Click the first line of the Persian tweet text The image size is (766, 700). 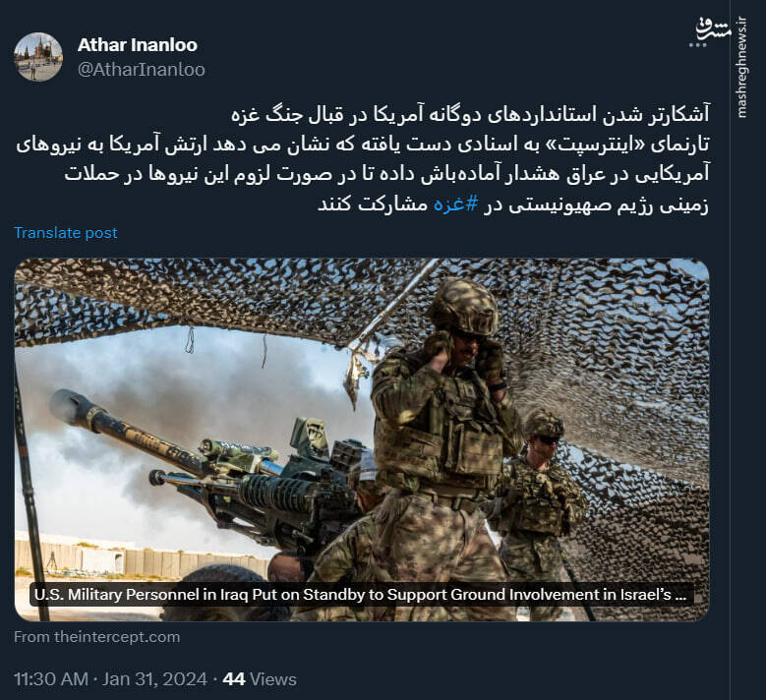pyautogui.click(x=470, y=115)
